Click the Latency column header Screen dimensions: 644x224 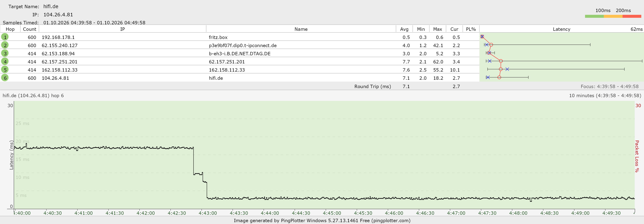coord(562,29)
